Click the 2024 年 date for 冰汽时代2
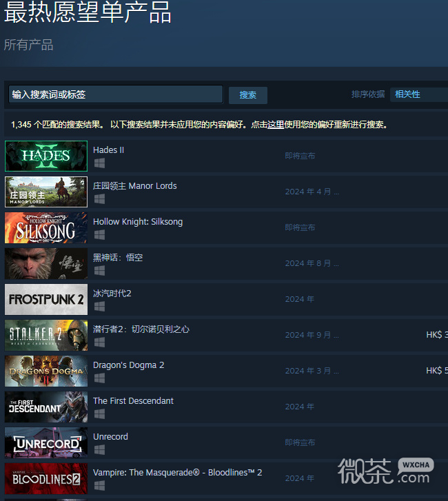This screenshot has height=501, width=448. point(299,299)
